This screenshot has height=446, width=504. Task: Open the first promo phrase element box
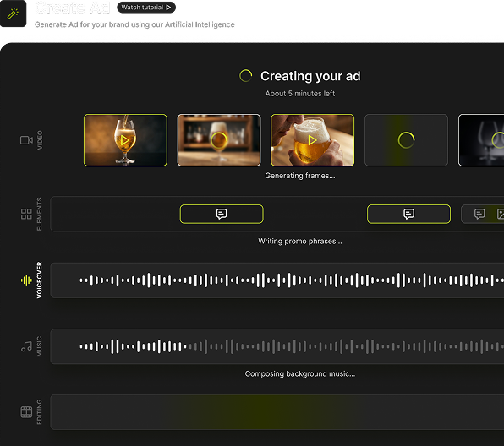[x=222, y=214]
